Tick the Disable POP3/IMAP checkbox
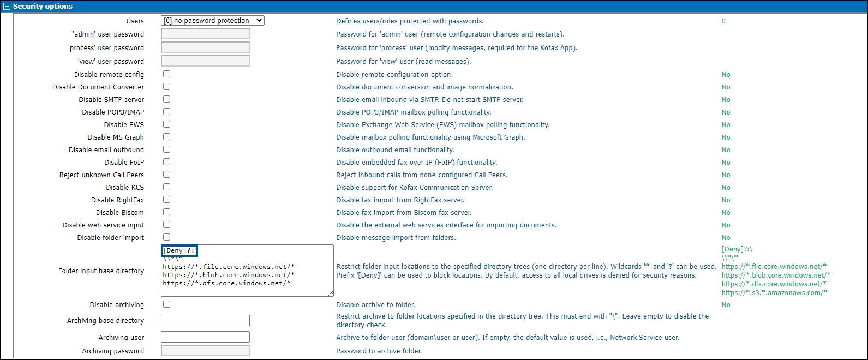This screenshot has width=868, height=360. point(166,112)
